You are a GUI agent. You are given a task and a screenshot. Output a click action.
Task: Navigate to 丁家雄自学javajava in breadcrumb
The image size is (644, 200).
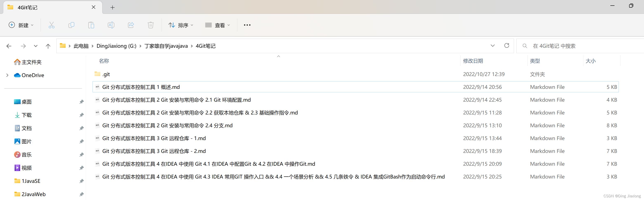(x=166, y=46)
